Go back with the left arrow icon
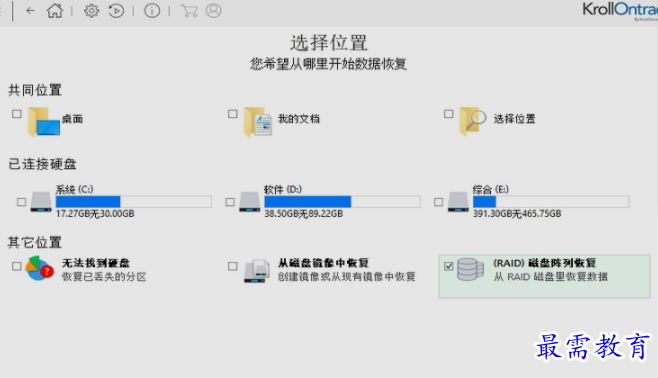Viewport: 658px width, 378px height. click(30, 10)
